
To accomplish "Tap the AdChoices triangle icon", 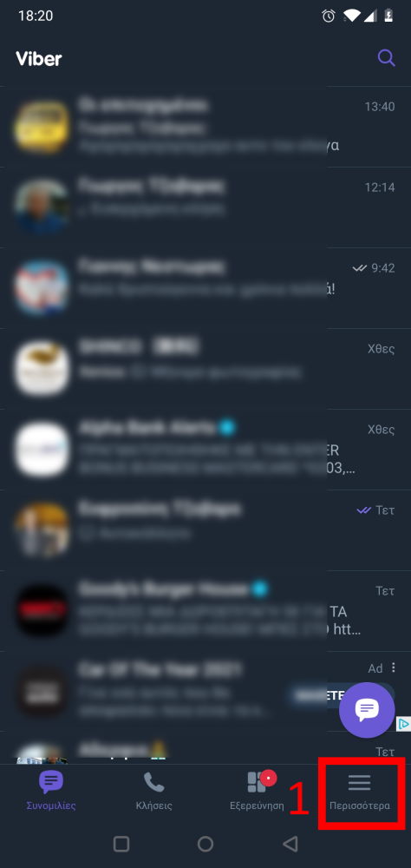I will [x=404, y=723].
